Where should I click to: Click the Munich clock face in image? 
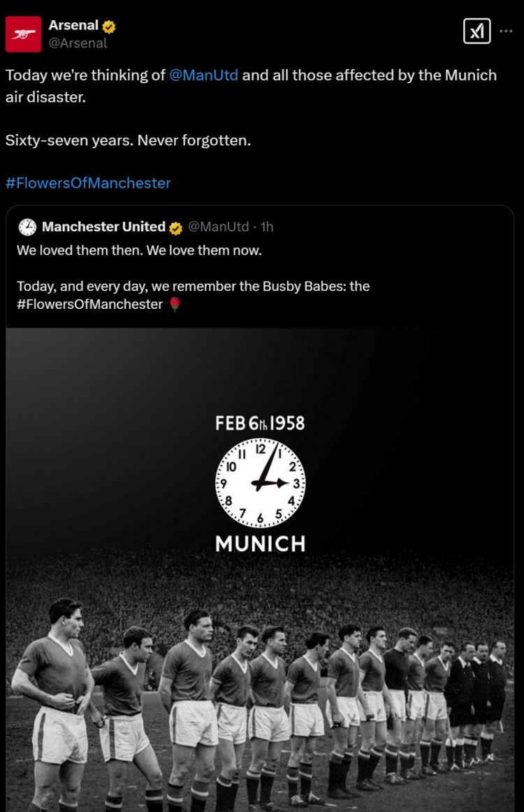pyautogui.click(x=260, y=484)
